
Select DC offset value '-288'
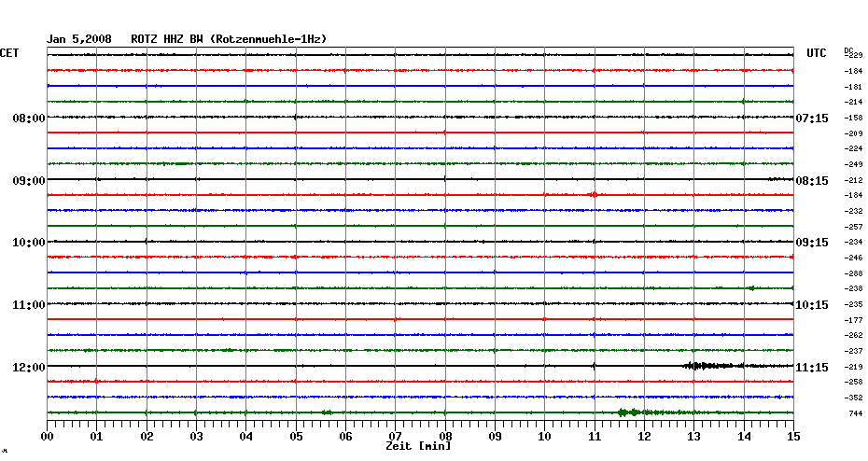point(854,273)
